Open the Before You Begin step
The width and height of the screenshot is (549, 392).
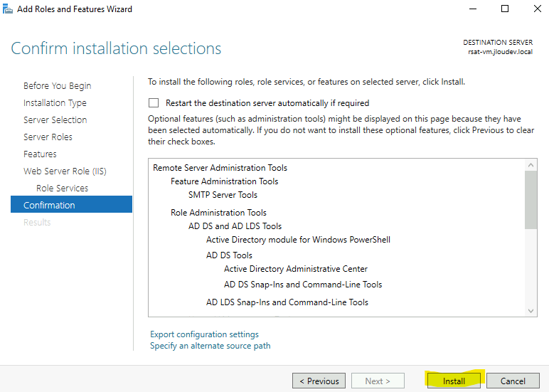[x=58, y=86]
